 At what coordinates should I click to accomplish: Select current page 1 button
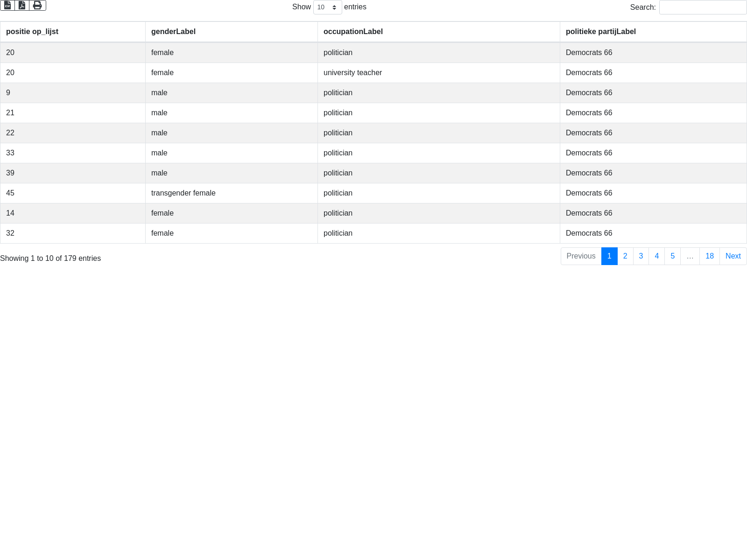[609, 256]
